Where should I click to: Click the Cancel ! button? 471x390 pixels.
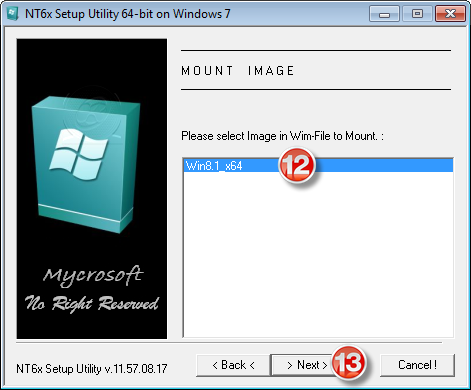[x=417, y=365]
